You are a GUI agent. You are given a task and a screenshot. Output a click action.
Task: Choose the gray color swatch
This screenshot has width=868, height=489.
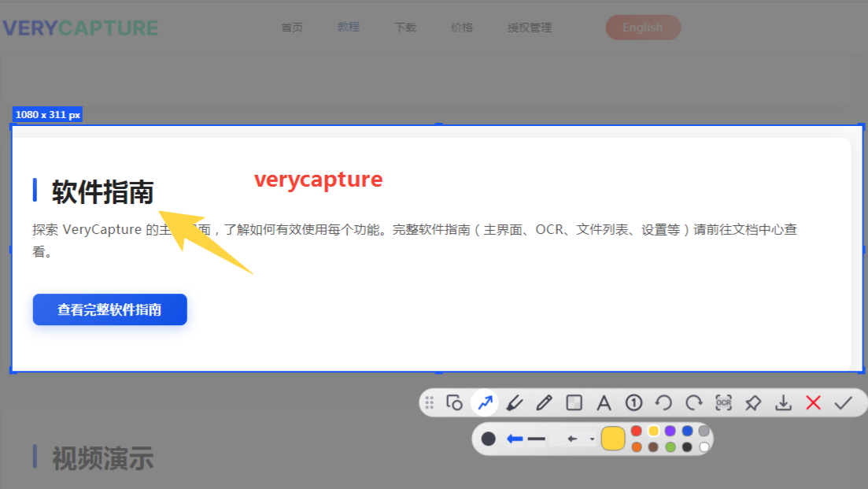(x=704, y=431)
